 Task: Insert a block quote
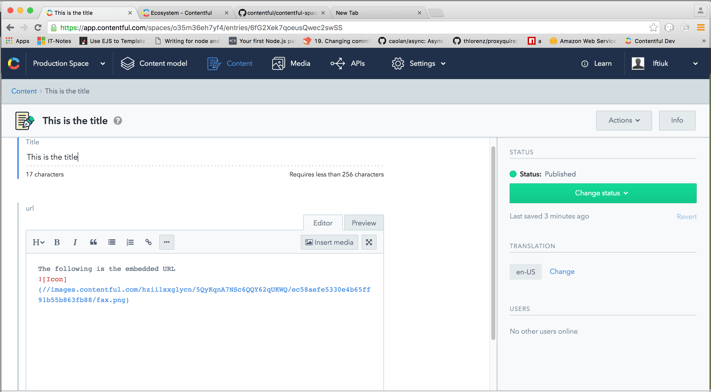(93, 242)
